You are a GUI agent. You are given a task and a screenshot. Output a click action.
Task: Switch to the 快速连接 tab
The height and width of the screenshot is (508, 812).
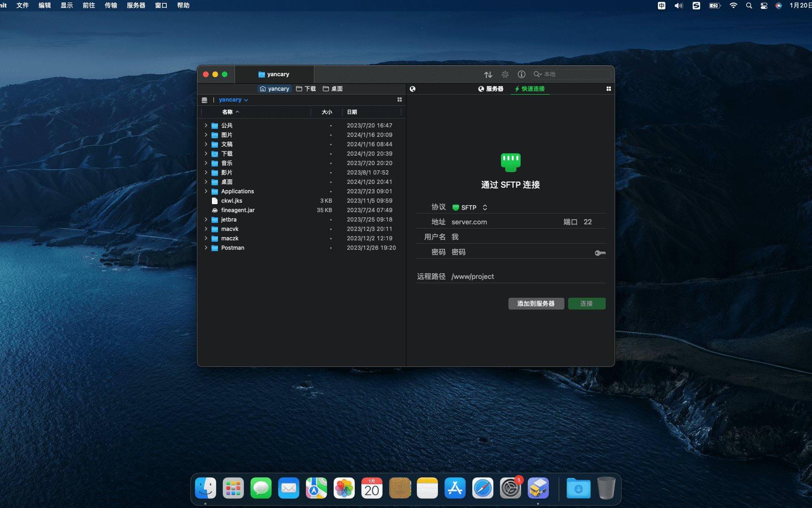[530, 89]
